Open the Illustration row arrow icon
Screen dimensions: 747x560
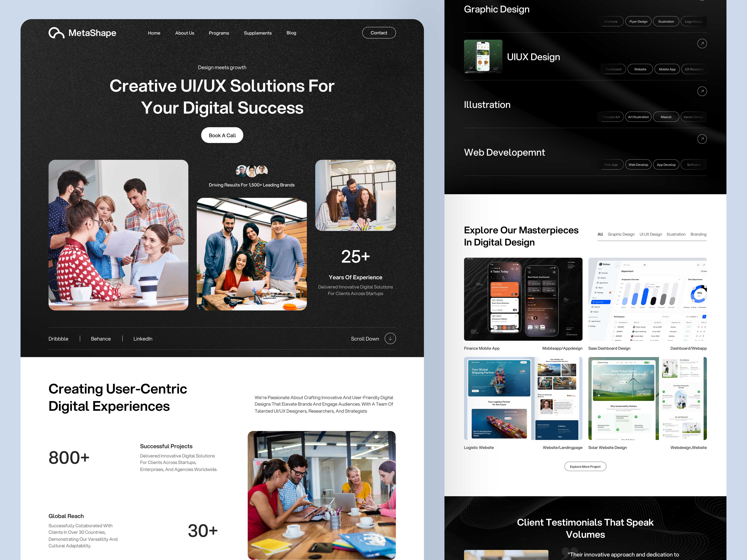[x=702, y=91]
